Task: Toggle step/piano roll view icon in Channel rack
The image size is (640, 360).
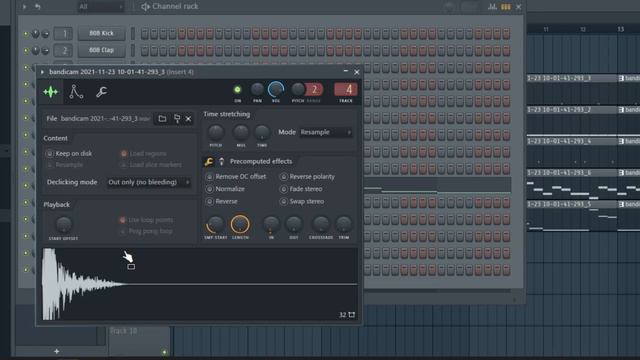Action: click(x=506, y=7)
